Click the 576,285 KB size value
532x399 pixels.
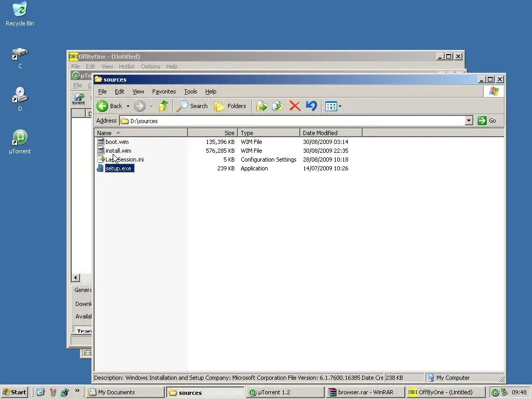click(220, 151)
